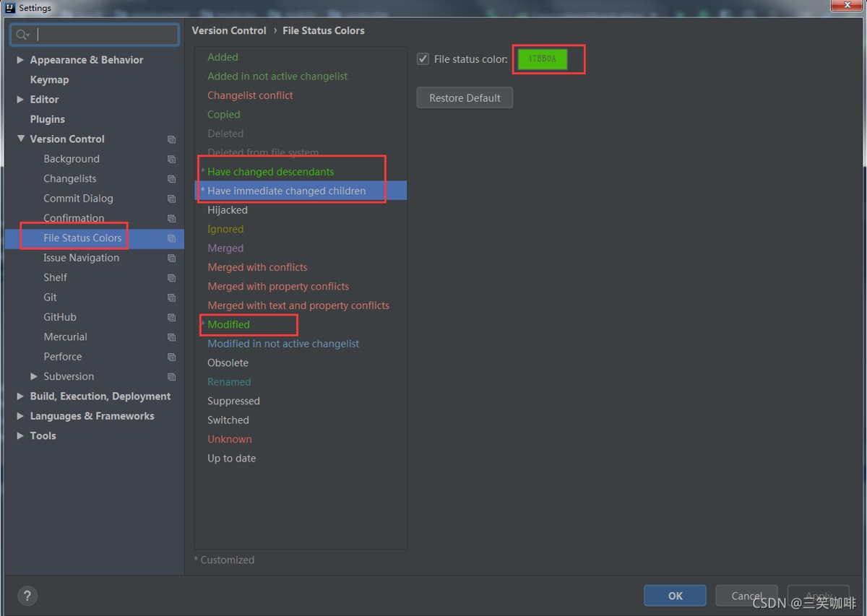This screenshot has width=867, height=616.
Task: Open Commit Dialog settings
Action: (78, 199)
